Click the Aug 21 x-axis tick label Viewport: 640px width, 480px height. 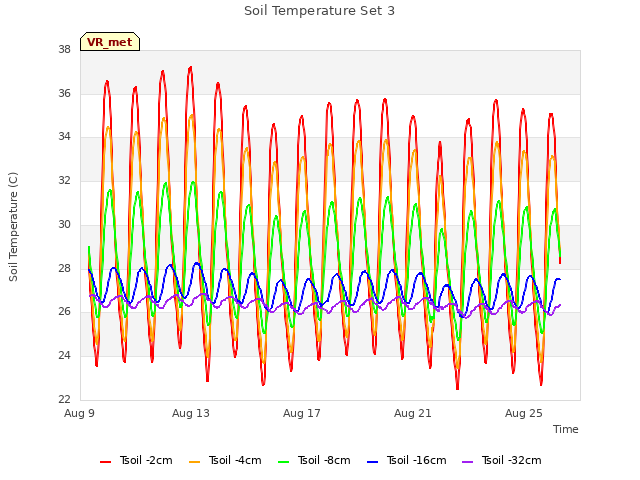click(x=413, y=413)
